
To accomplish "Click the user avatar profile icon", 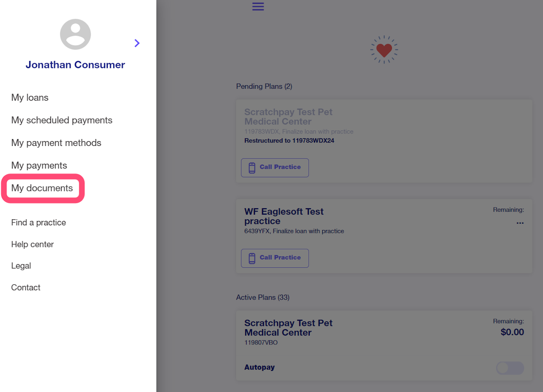I will 76,34.
